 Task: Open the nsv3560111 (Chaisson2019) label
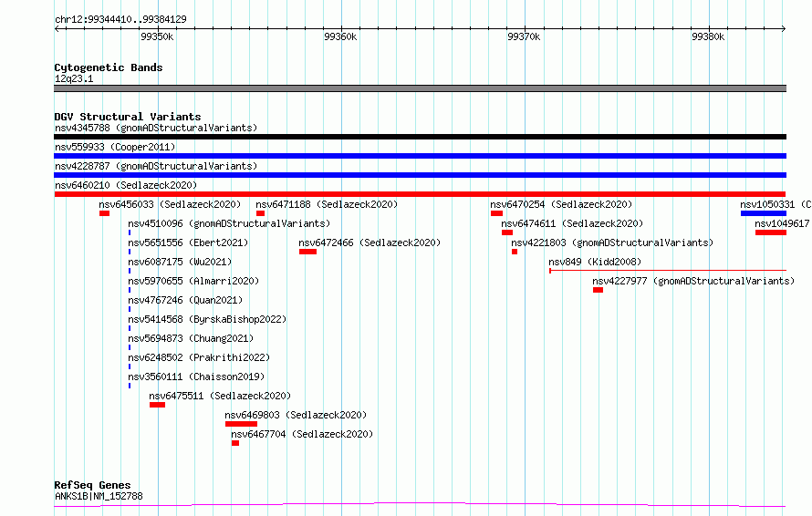click(196, 377)
